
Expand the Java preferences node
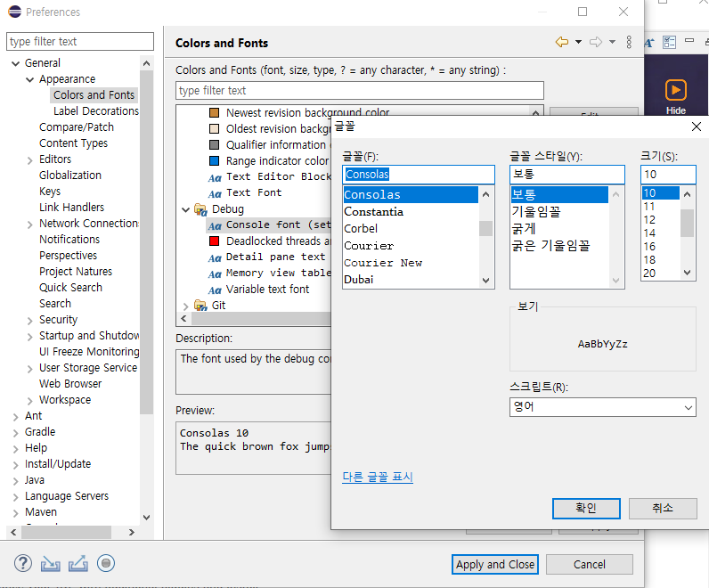(x=16, y=481)
